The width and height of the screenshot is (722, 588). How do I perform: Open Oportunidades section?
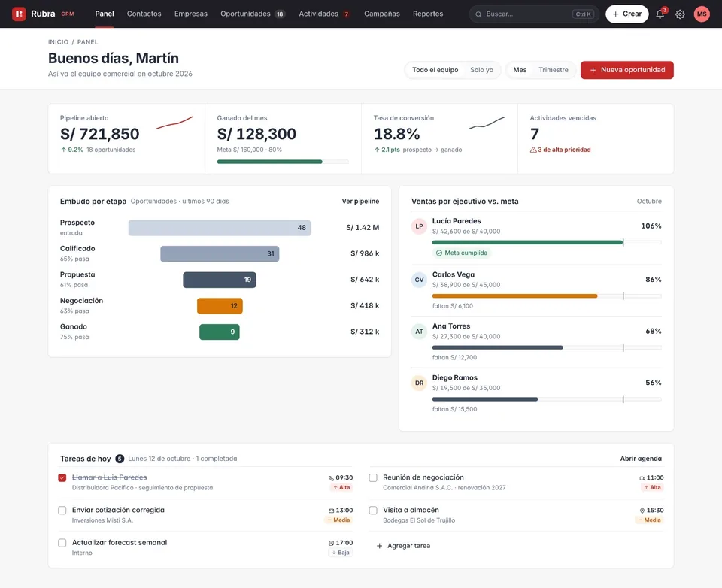coord(253,14)
